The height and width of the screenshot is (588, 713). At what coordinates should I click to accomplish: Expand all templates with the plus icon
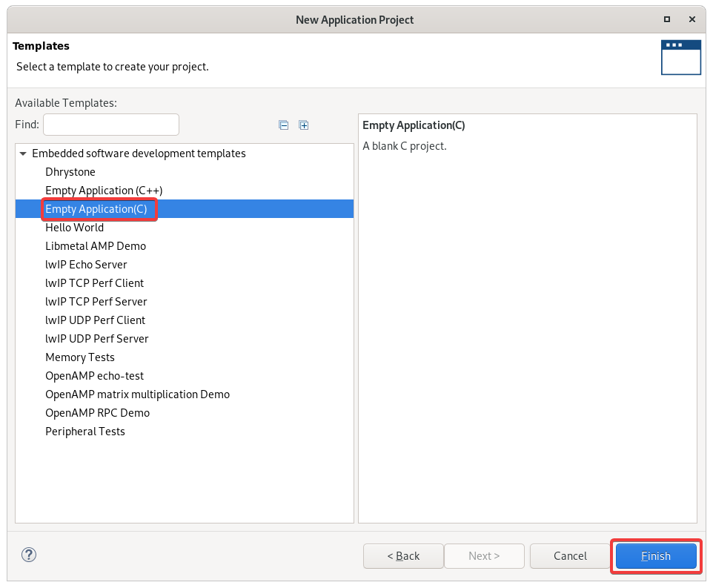pos(304,125)
